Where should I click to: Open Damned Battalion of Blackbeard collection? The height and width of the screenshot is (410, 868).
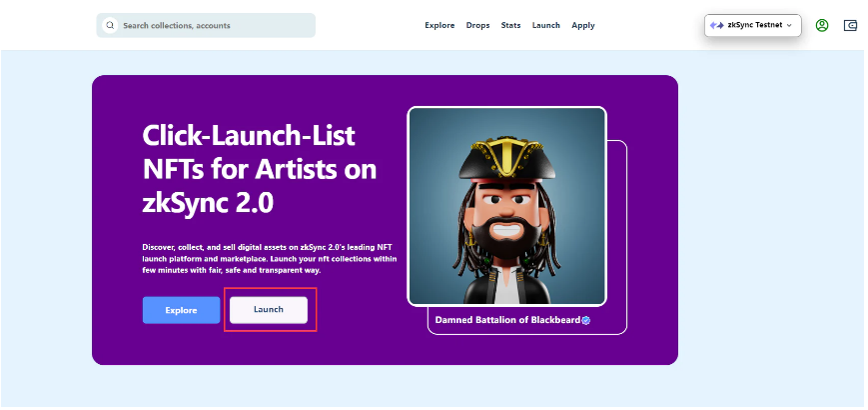tap(507, 320)
